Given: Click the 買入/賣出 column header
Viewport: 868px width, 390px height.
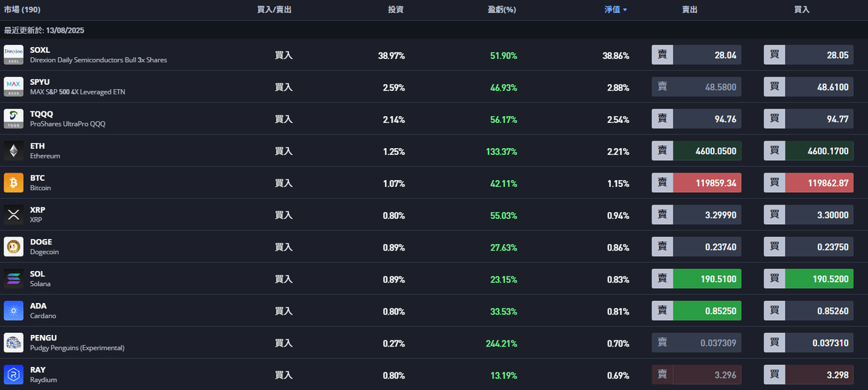Looking at the screenshot, I should pyautogui.click(x=274, y=10).
